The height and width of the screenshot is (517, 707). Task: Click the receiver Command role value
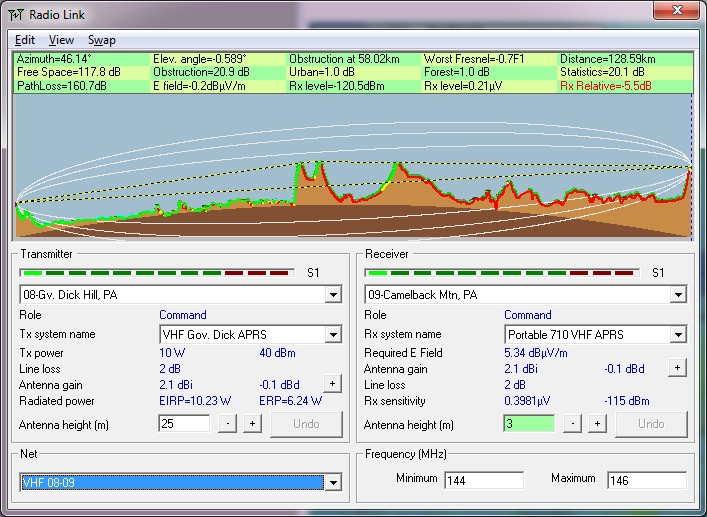(x=528, y=315)
